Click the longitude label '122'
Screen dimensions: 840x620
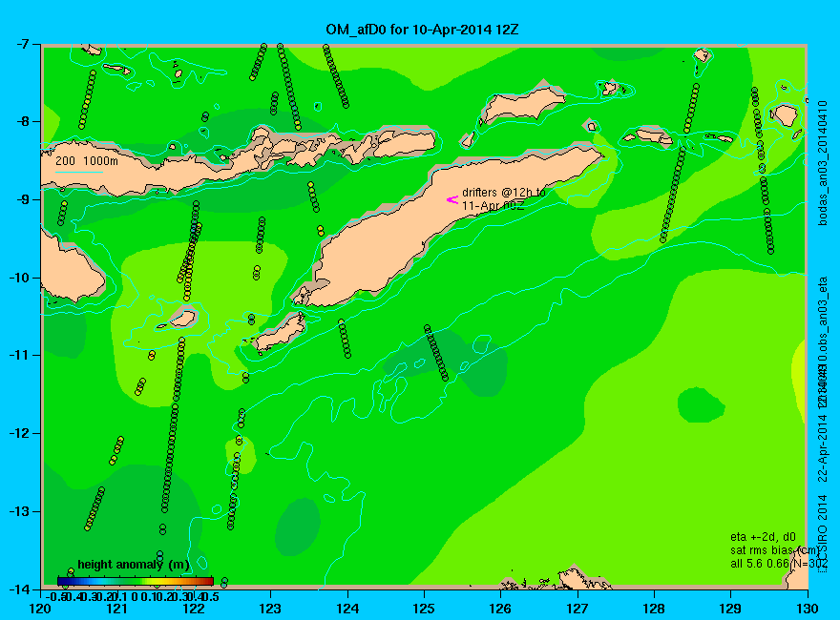pos(194,609)
